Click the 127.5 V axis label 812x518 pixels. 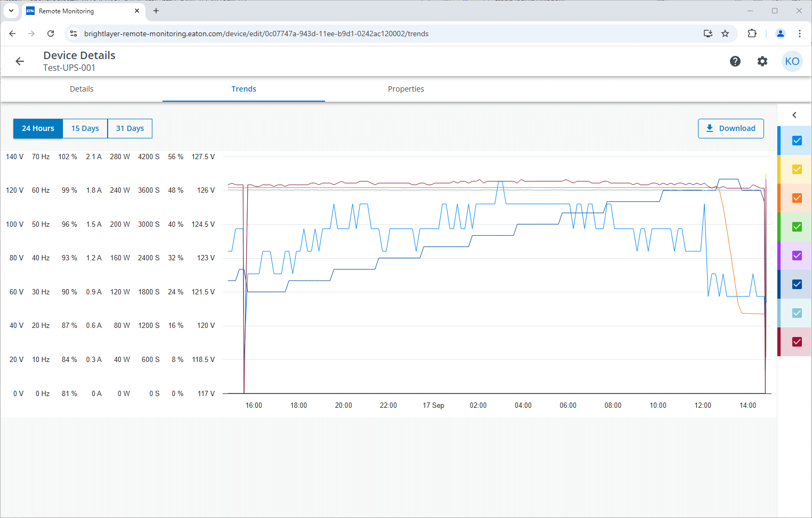tap(203, 157)
